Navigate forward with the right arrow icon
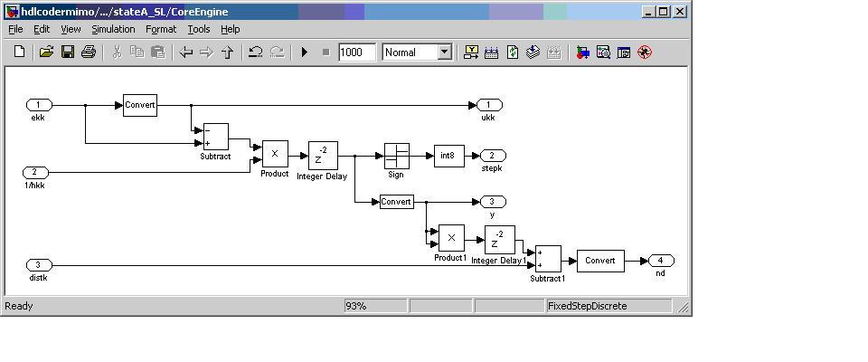 pos(206,52)
